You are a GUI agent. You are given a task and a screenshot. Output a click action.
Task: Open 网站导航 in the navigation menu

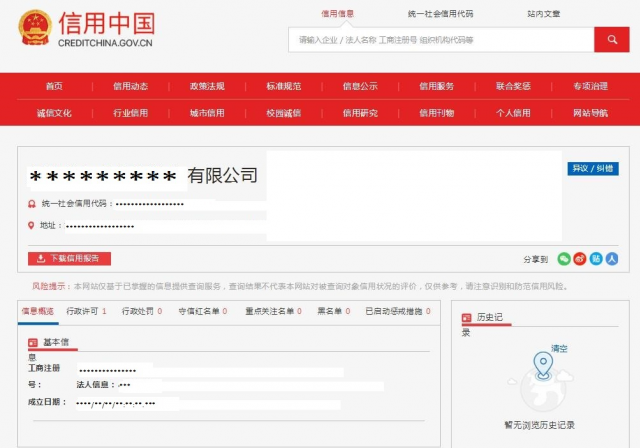590,113
